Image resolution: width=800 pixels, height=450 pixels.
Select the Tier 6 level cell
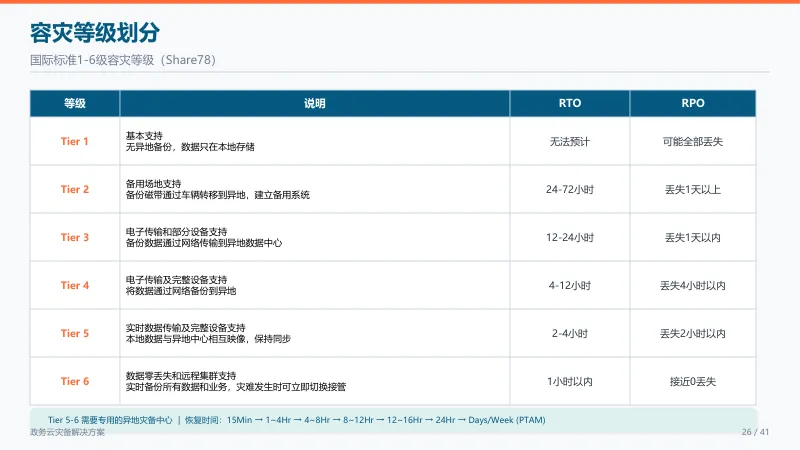click(75, 381)
